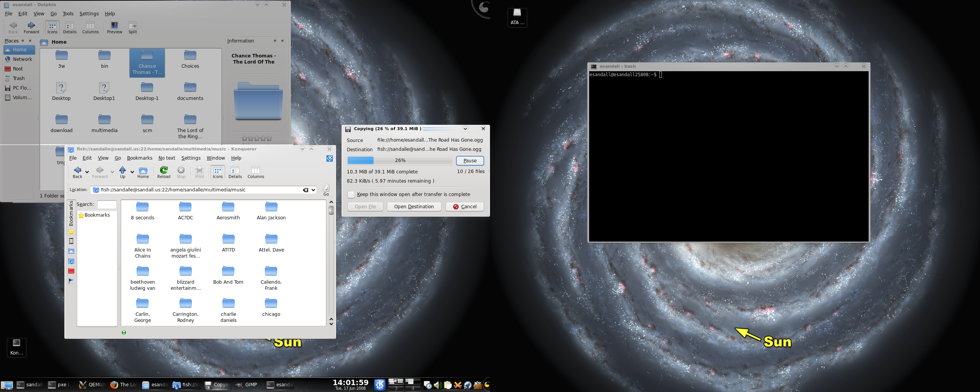The image size is (980, 392).
Task: Click the Preview icon in Dolphin toolbar
Action: point(114,28)
